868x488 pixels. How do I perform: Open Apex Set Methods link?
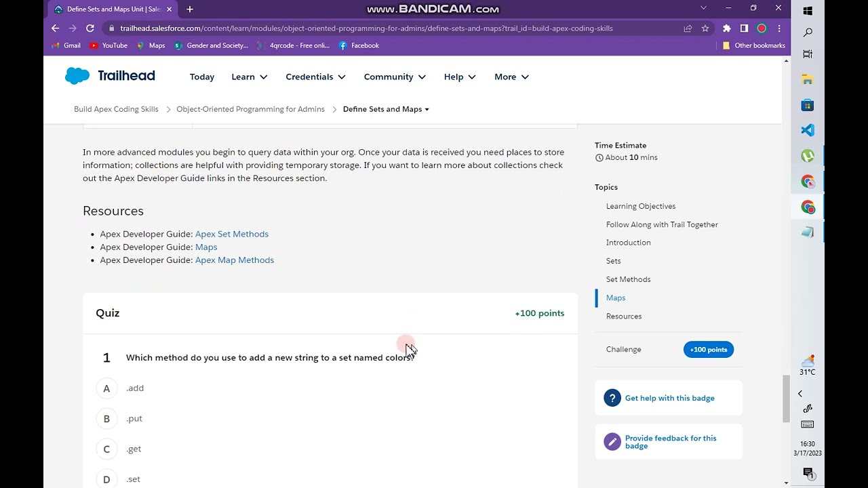pyautogui.click(x=232, y=234)
